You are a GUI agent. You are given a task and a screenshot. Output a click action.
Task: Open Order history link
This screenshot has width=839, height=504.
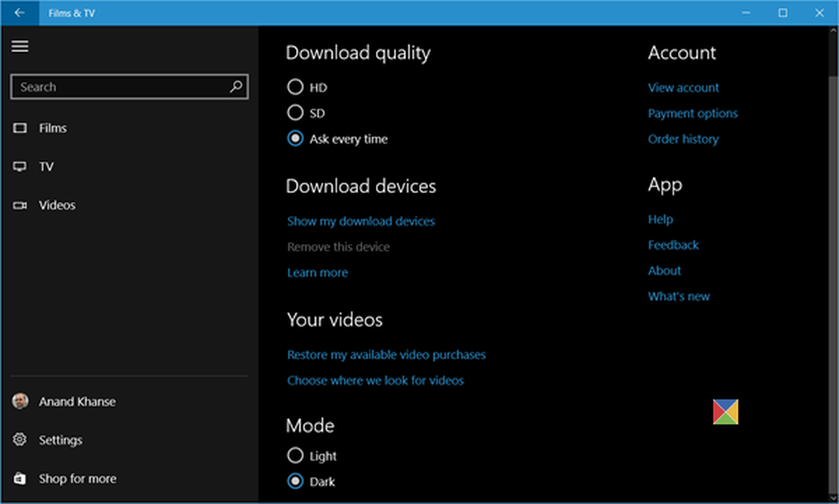coord(683,138)
